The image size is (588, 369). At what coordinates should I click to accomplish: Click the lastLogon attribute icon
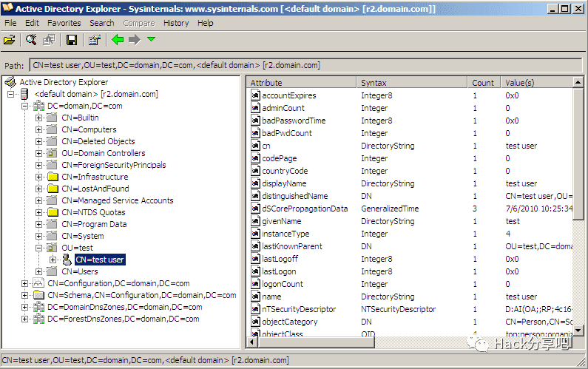click(255, 271)
